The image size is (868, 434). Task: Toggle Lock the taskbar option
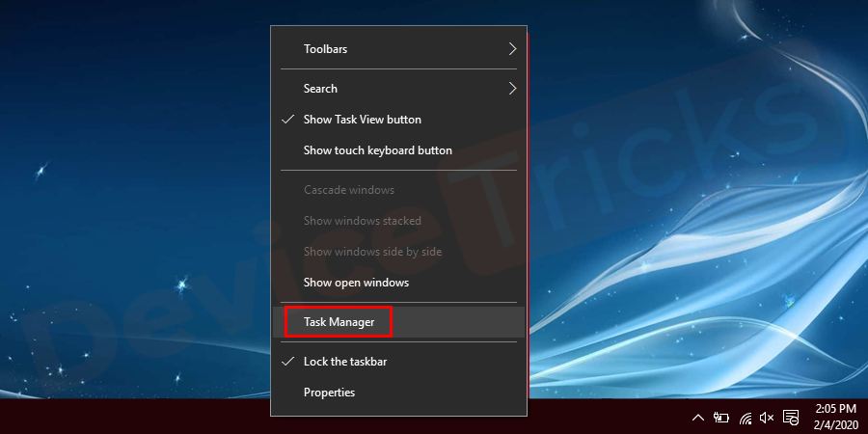398,362
